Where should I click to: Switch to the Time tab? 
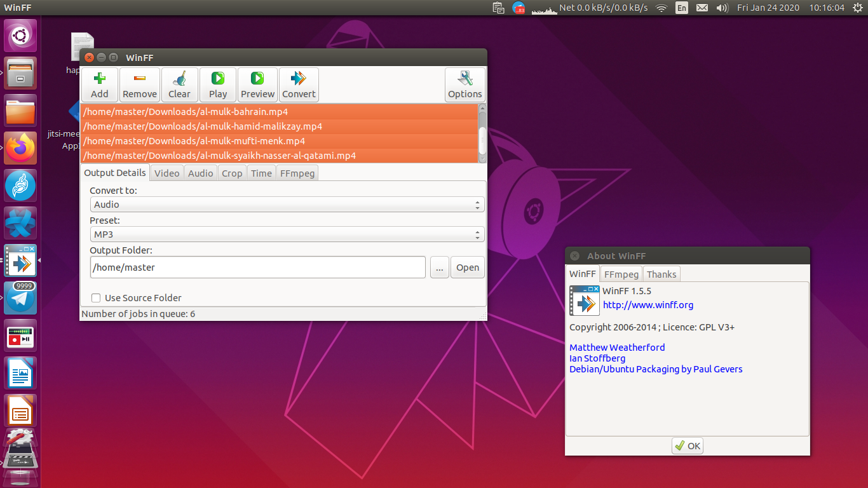coord(261,173)
